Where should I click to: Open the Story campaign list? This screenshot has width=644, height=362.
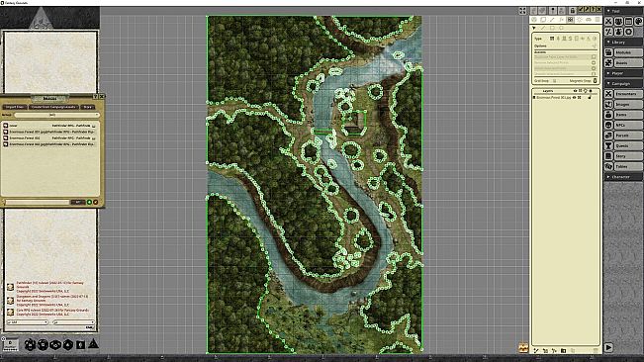[628, 156]
